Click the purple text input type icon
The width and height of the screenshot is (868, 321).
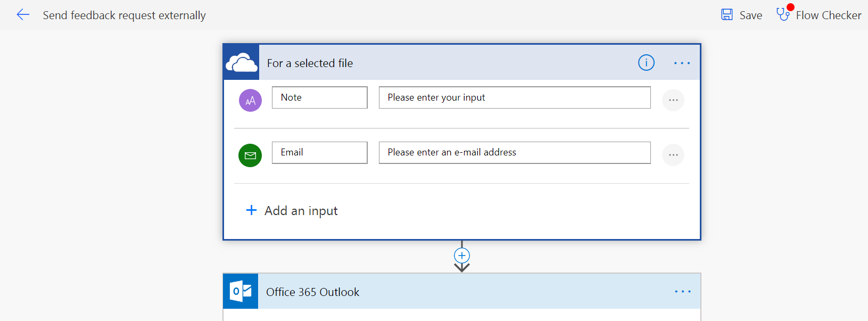[250, 100]
